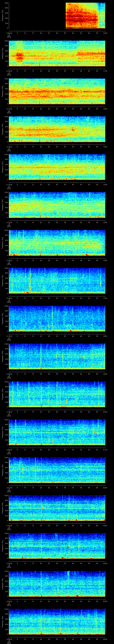Click the 10:00 end time label
Screen dimensions: 114x644
pos(105,33)
